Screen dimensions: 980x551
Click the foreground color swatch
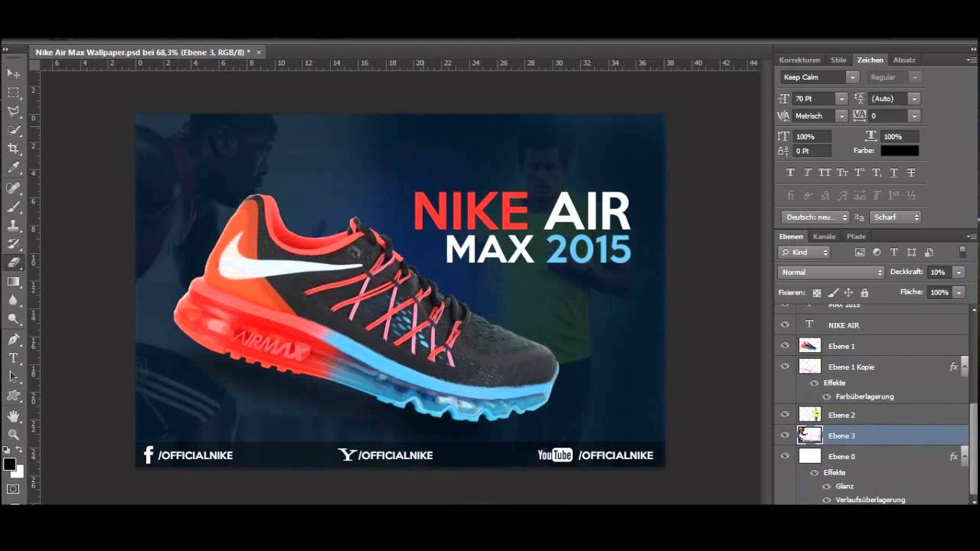(x=9, y=464)
